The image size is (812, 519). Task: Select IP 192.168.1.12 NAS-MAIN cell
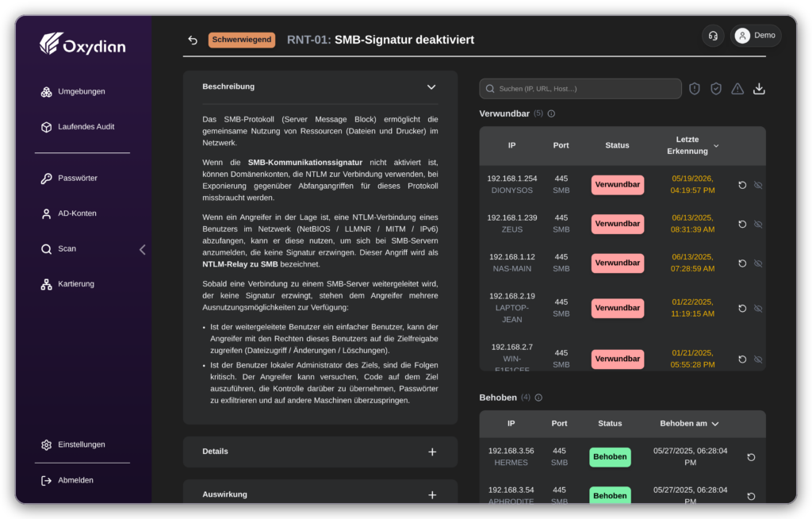511,263
